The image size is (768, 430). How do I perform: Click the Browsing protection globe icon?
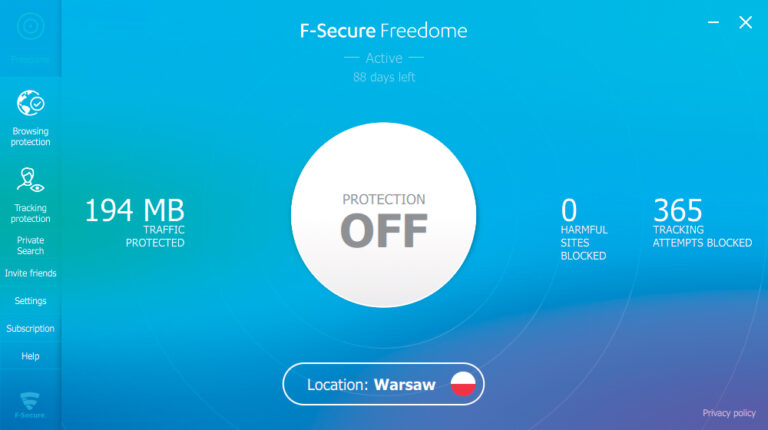30,102
